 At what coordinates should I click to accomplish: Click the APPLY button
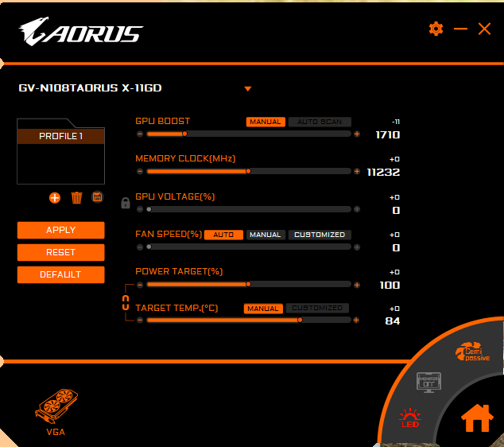(x=60, y=230)
